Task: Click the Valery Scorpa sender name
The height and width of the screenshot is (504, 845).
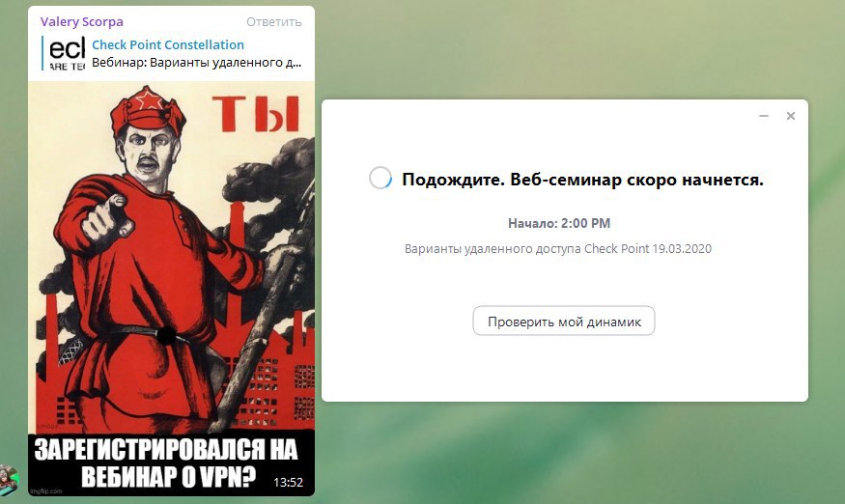Action: point(82,22)
